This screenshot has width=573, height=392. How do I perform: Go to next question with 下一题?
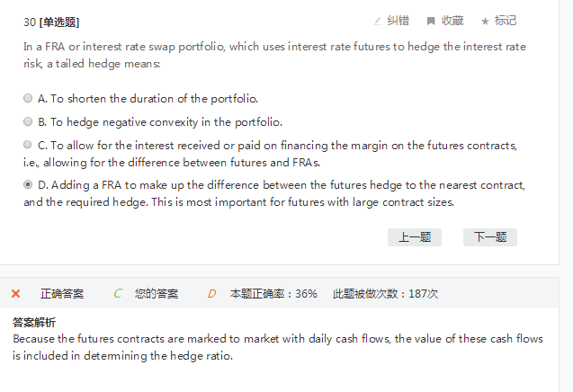pyautogui.click(x=490, y=237)
